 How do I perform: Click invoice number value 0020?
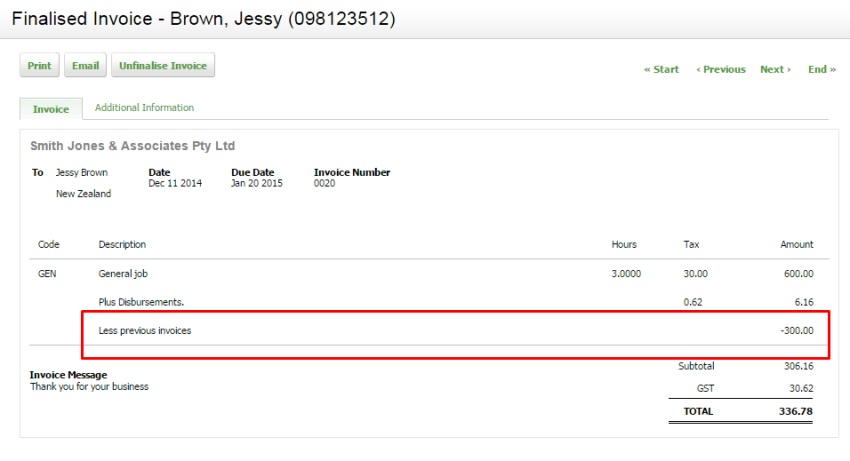click(x=324, y=183)
